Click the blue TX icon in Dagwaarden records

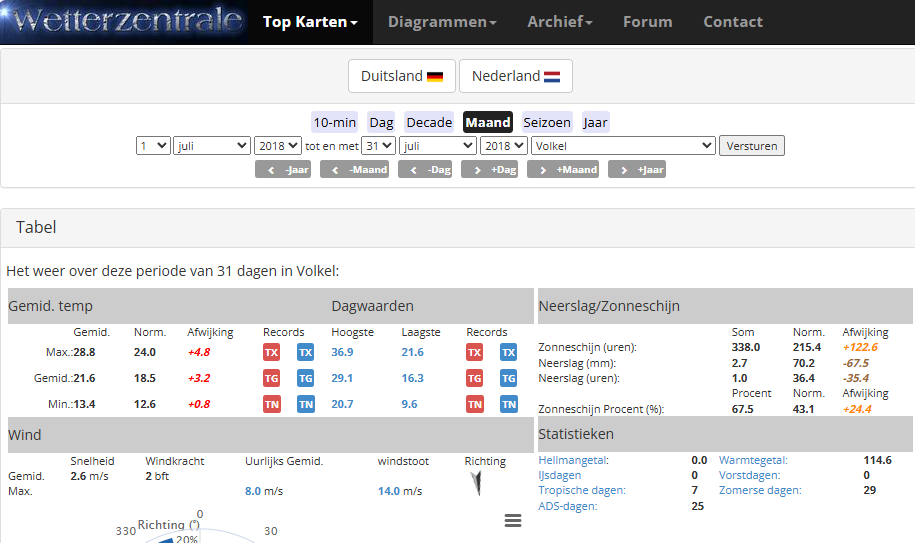[x=508, y=352]
